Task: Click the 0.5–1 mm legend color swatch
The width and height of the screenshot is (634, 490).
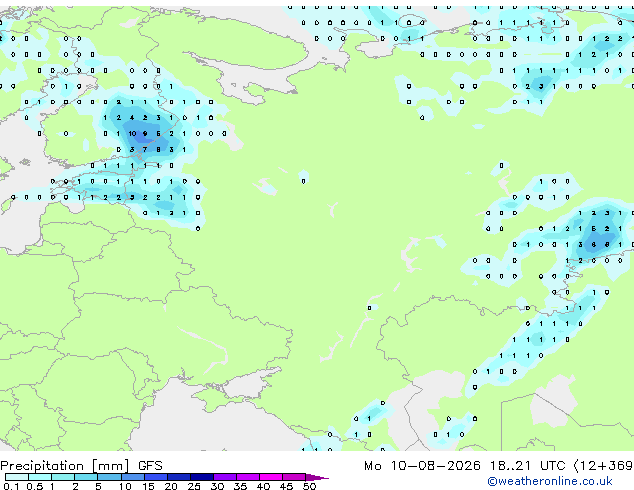Action: point(40,477)
